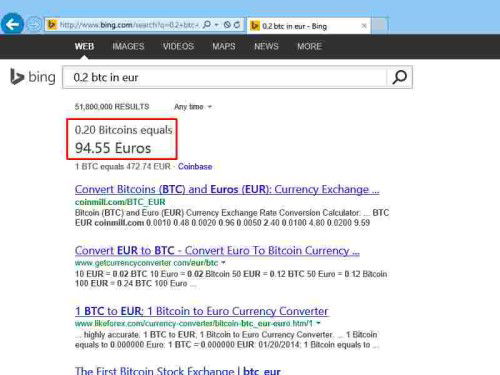Click the '1 BTC equals 472.74 EUR' text
The image size is (500, 375).
coord(123,166)
